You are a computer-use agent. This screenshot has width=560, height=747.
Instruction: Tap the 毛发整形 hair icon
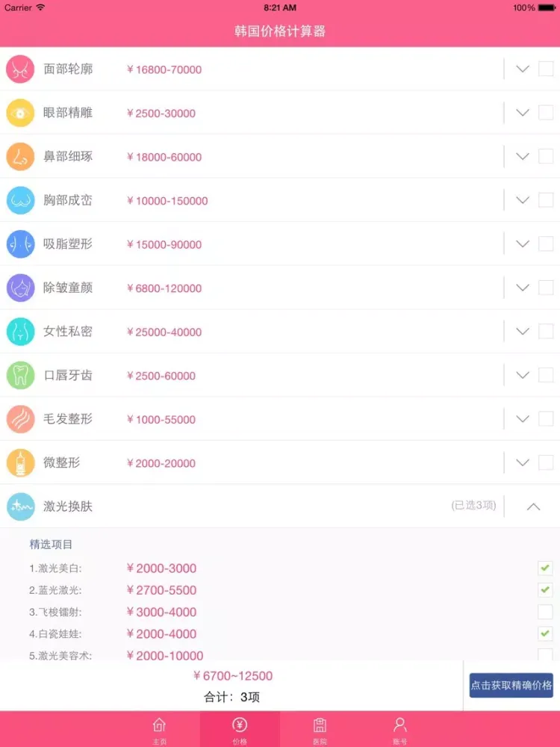(x=20, y=419)
